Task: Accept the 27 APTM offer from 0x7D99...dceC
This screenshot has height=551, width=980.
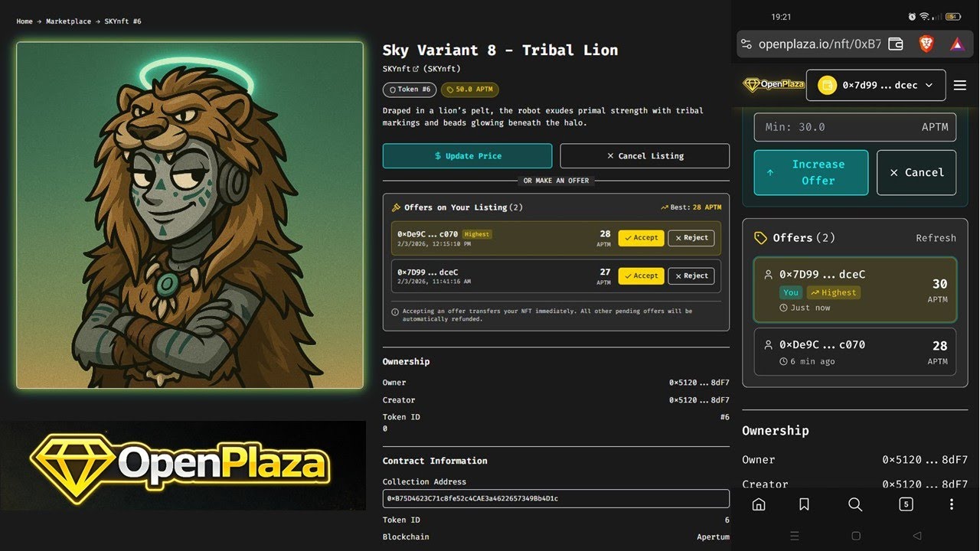Action: [641, 275]
